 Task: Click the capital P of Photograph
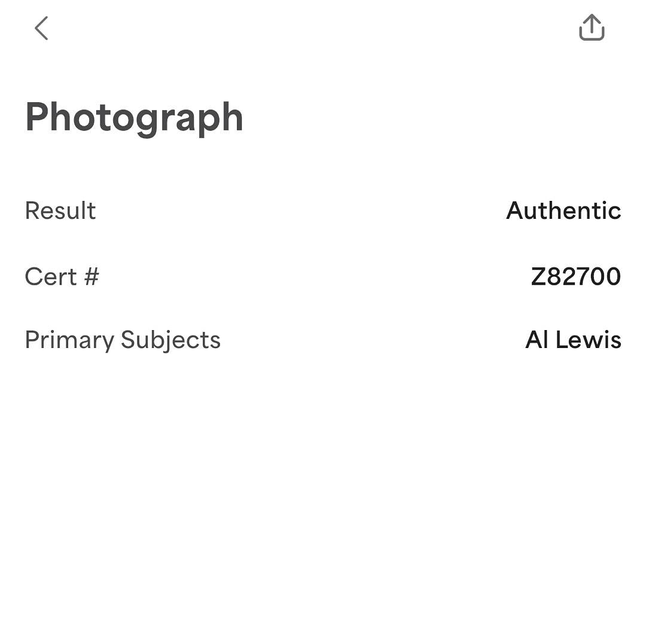click(x=37, y=117)
